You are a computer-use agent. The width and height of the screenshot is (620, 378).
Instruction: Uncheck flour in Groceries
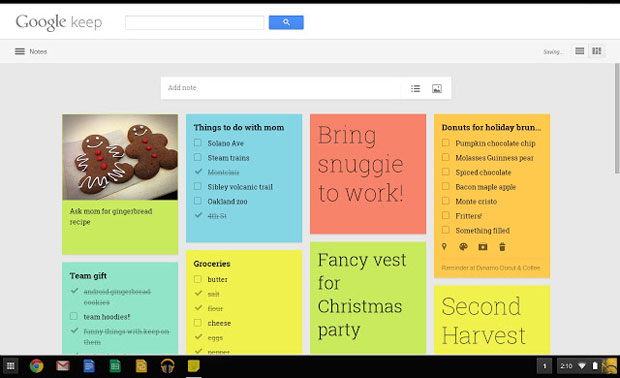[198, 308]
